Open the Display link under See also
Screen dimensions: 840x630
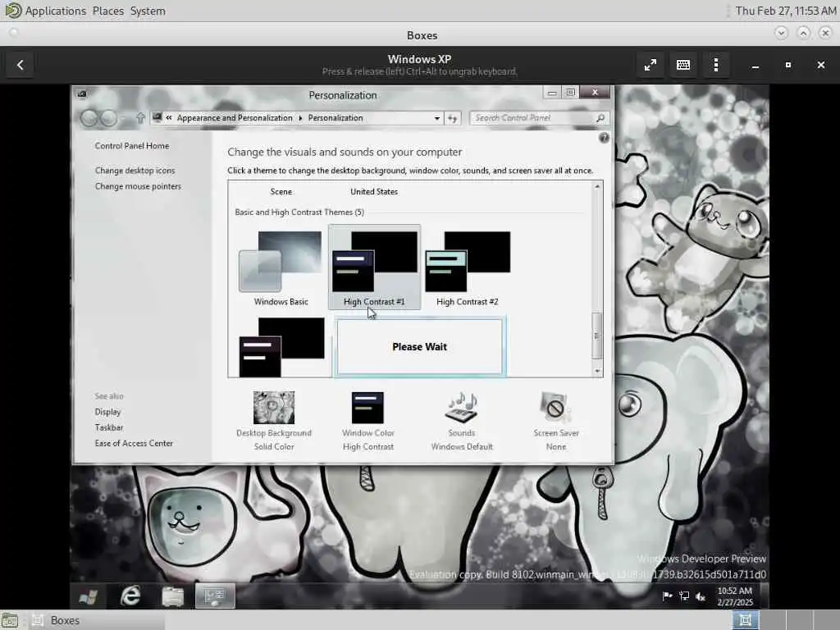[x=107, y=412]
